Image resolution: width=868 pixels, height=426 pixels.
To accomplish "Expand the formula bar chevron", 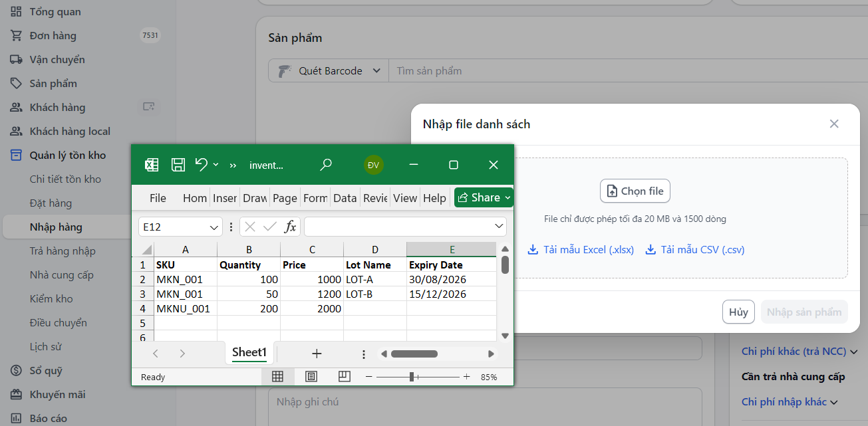I will (499, 227).
